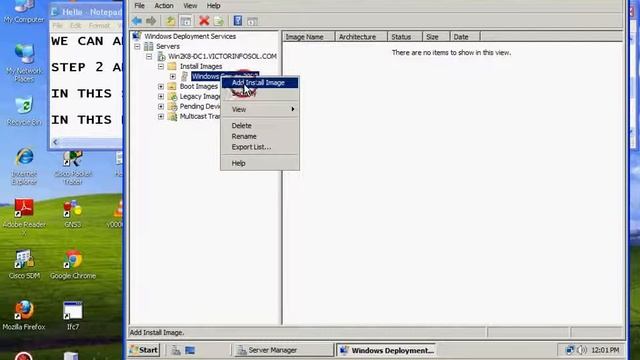The image size is (640, 360).
Task: Click the Boot Images folder icon
Action: click(172, 86)
